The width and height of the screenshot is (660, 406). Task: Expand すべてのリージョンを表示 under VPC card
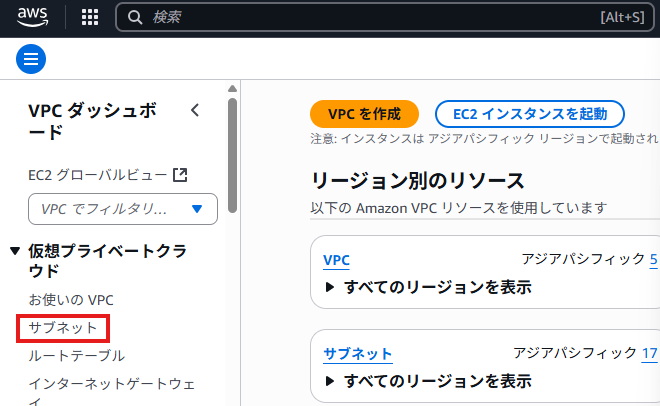(x=428, y=287)
